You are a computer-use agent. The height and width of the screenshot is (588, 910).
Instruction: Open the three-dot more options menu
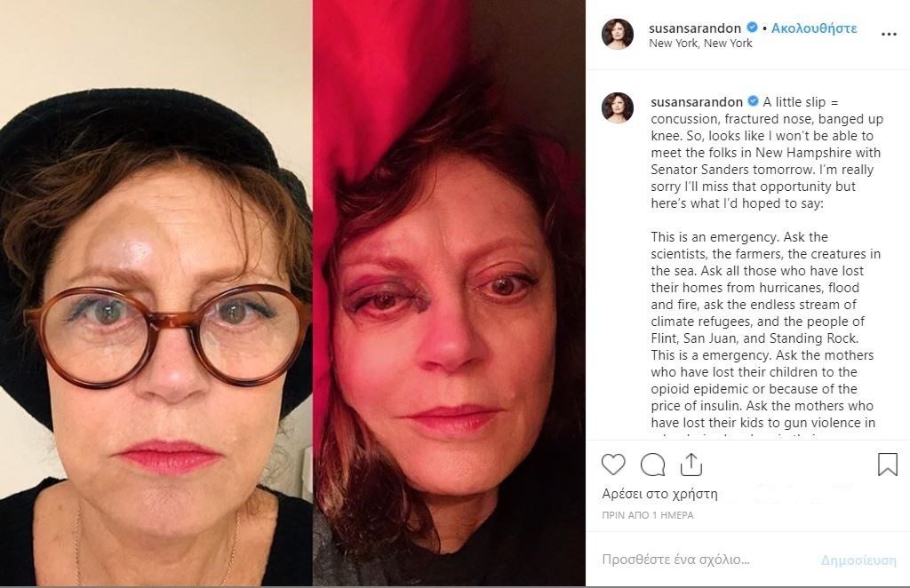pyautogui.click(x=889, y=34)
